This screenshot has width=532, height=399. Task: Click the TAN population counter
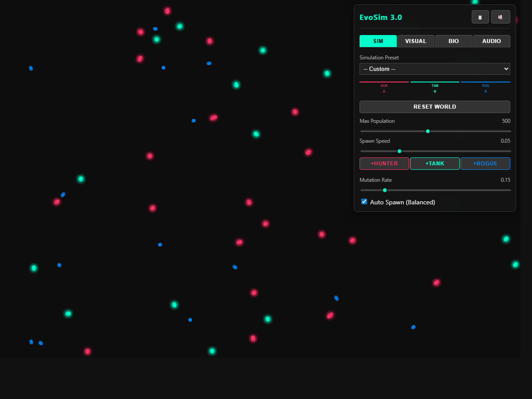pos(435,88)
